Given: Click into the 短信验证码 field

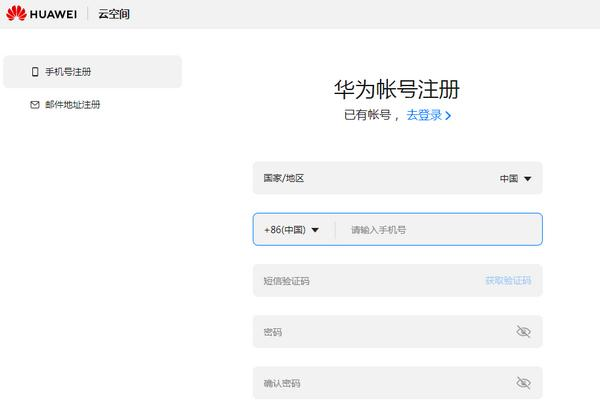Looking at the screenshot, I should point(360,281).
